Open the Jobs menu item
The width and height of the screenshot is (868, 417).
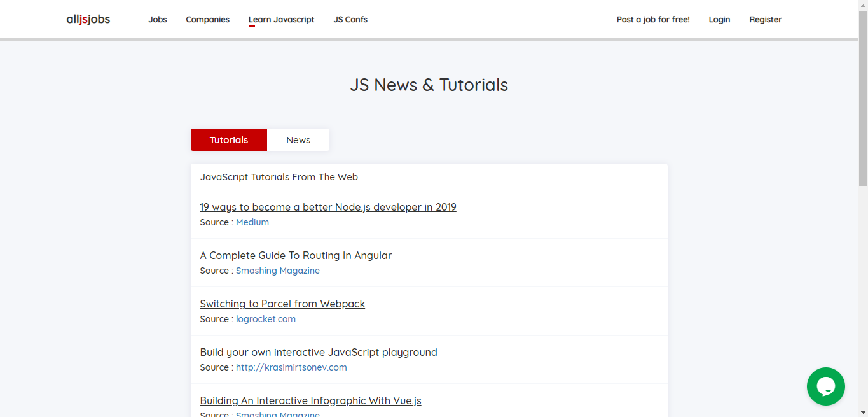[x=158, y=20]
